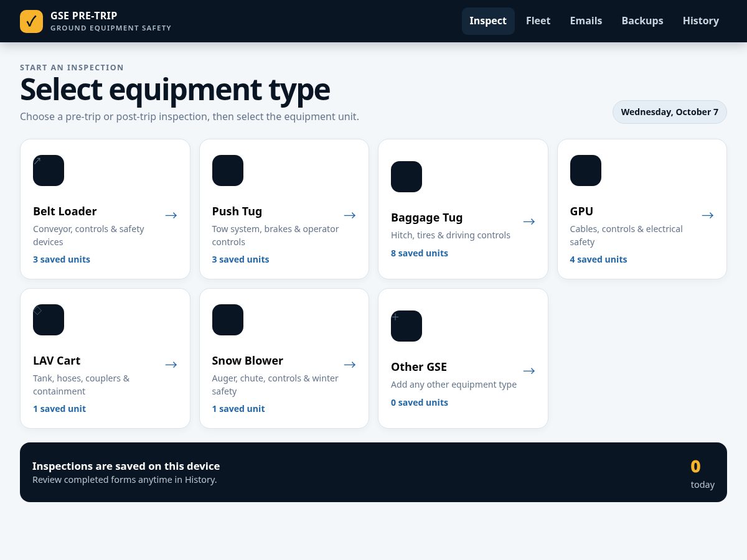Click '1 saved unit' under LAV Cart
The image size is (747, 560).
(59, 409)
